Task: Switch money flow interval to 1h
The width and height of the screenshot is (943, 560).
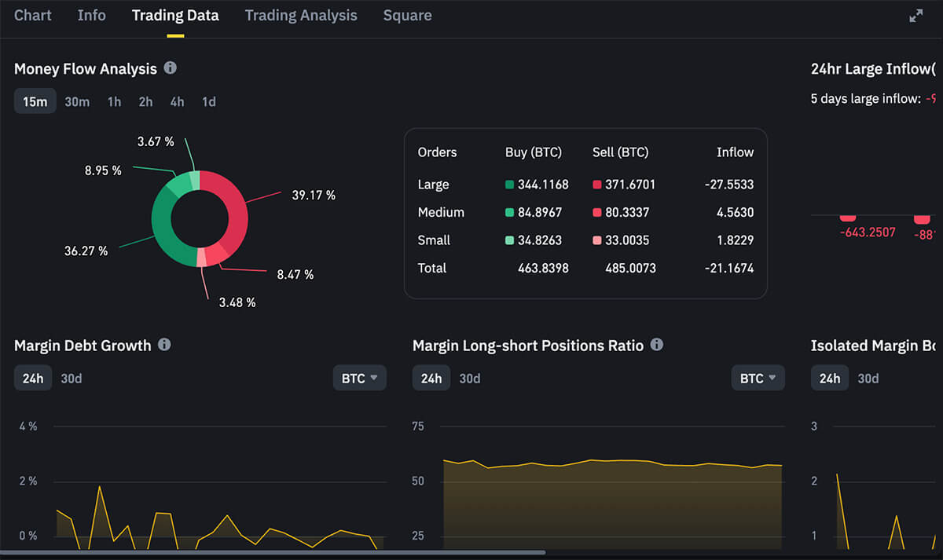Action: (115, 102)
